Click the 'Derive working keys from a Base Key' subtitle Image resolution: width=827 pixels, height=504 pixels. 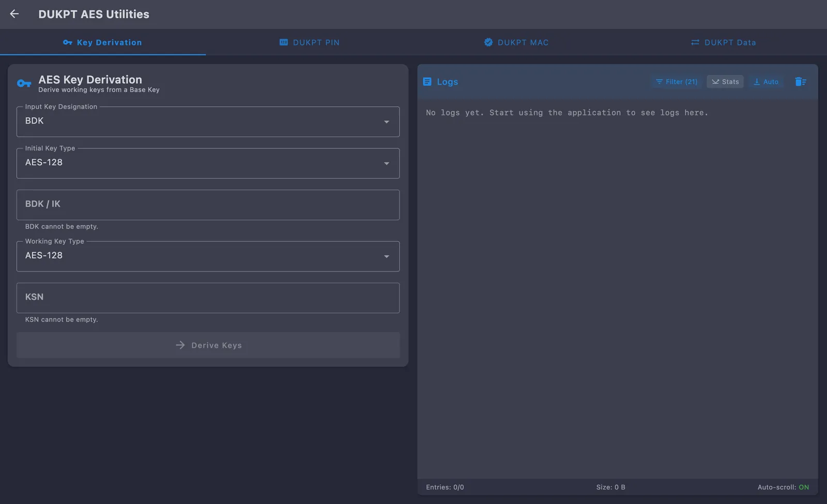(x=99, y=90)
